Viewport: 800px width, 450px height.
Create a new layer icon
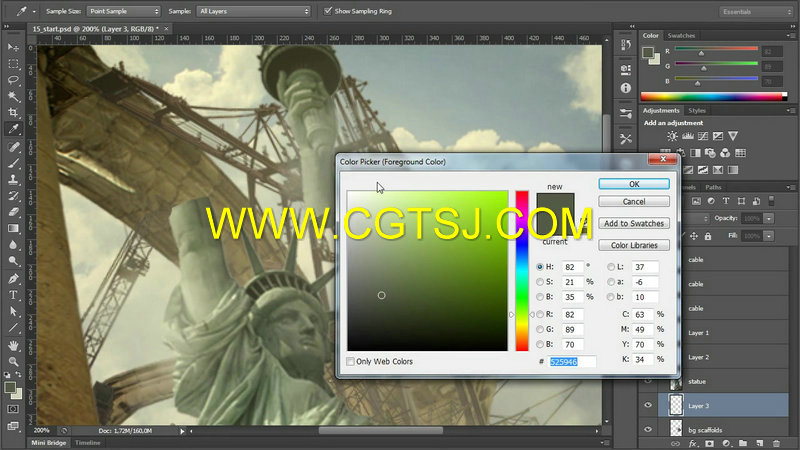click(x=760, y=443)
